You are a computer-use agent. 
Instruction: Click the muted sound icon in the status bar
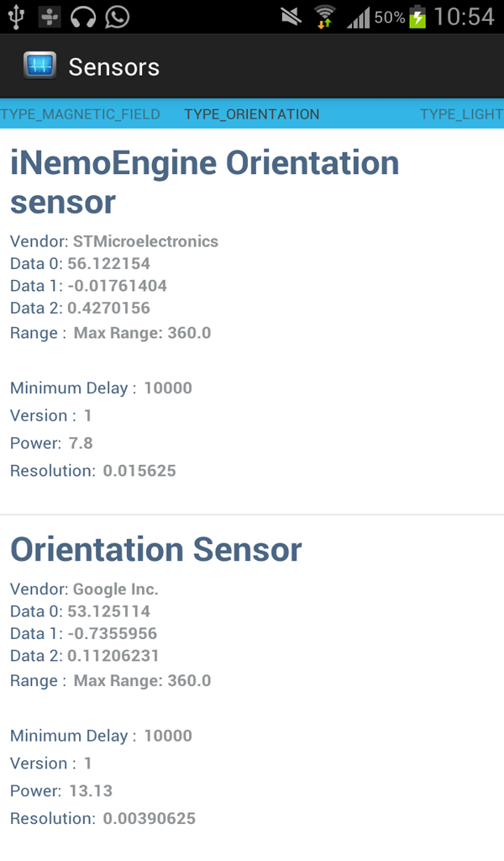tap(292, 17)
